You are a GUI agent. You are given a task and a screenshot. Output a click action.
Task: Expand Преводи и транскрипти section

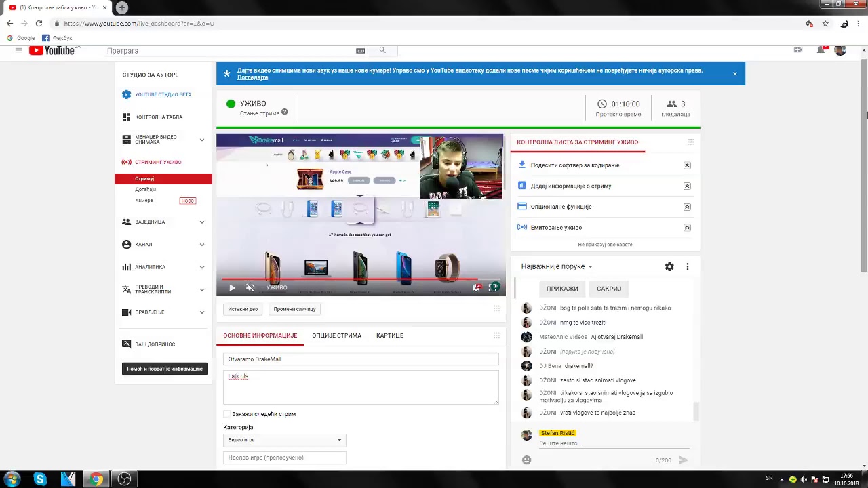pyautogui.click(x=201, y=289)
